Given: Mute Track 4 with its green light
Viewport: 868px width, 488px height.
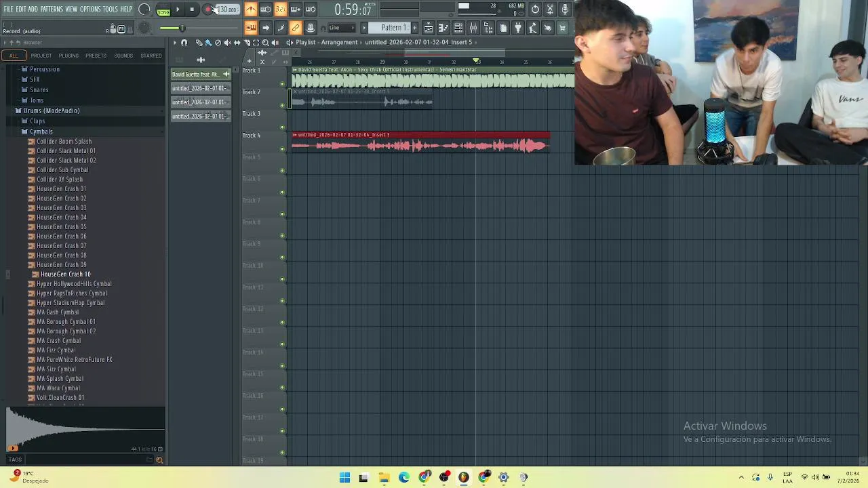Looking at the screenshot, I should tap(282, 149).
